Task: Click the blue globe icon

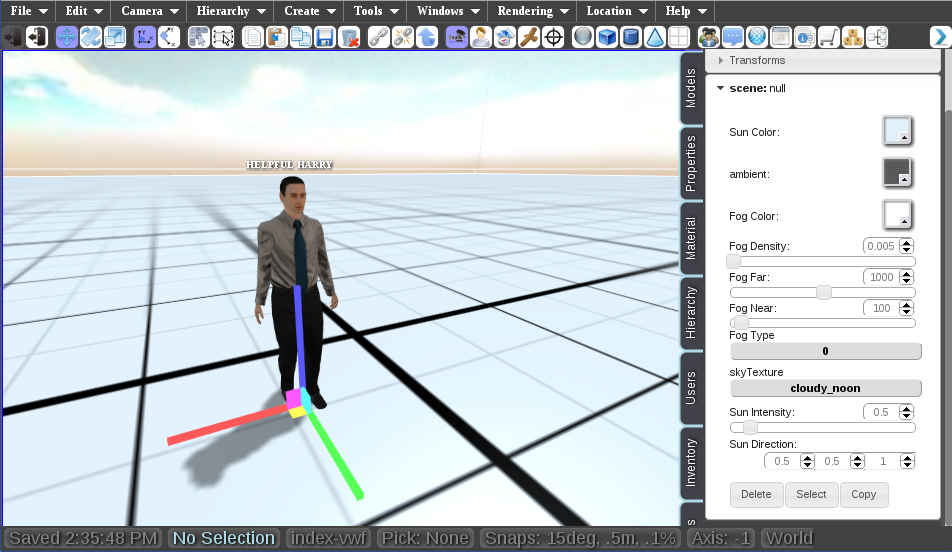Action: [757, 37]
